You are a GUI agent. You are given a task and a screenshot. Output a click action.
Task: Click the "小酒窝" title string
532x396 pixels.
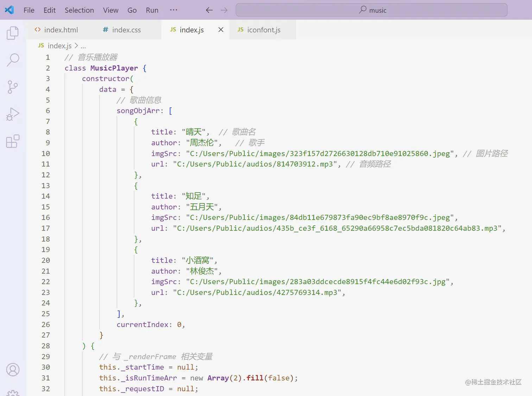198,260
